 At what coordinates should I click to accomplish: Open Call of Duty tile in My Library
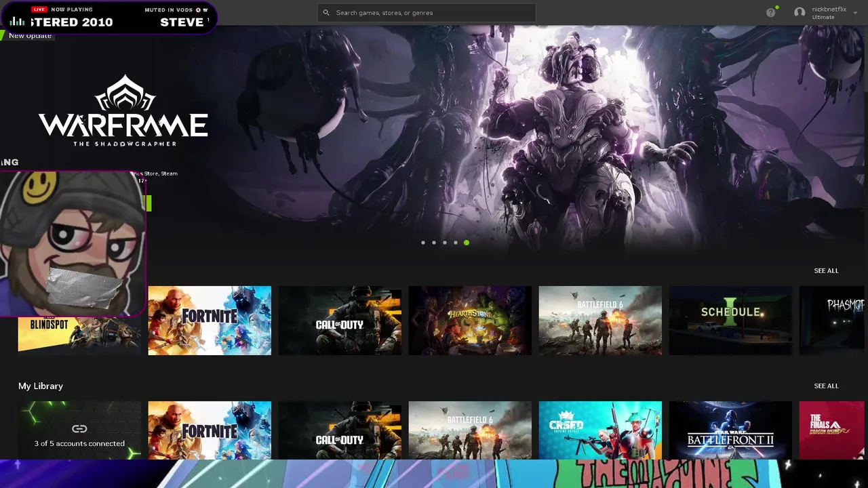(340, 430)
